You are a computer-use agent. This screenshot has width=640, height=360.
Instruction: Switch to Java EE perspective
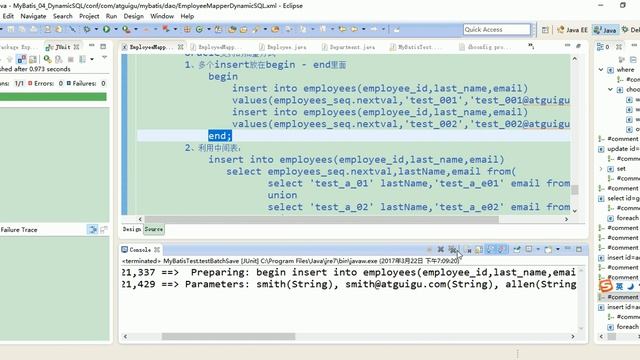tap(573, 30)
